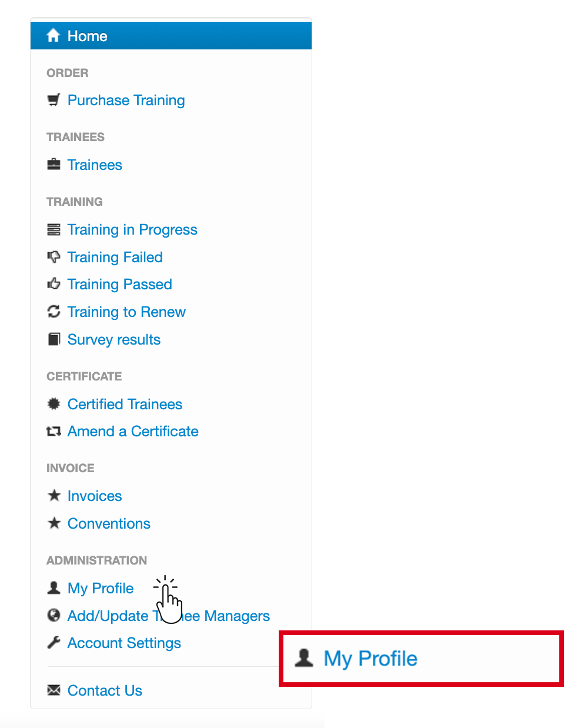Open the Account Settings link
This screenshot has height=728, width=588.
[x=124, y=643]
